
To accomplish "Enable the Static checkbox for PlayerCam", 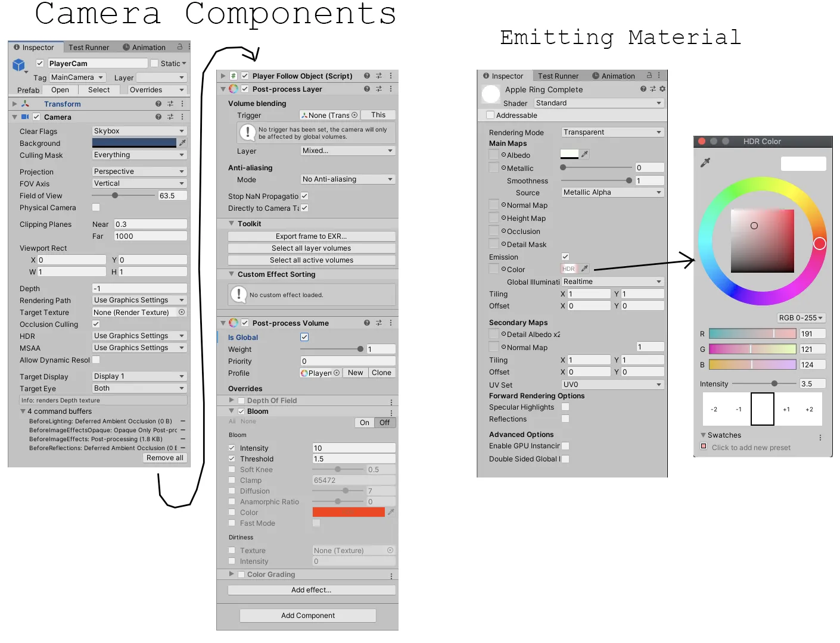I will (154, 63).
